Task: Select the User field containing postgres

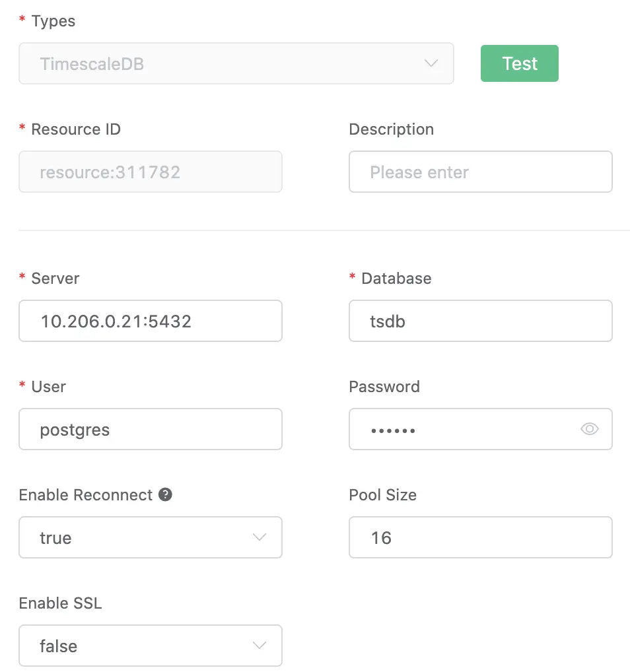Action: point(151,429)
